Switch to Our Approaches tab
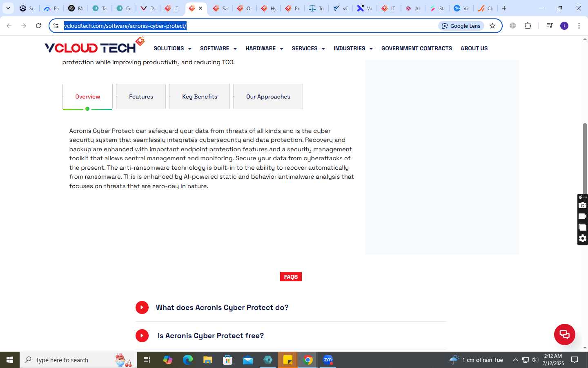 click(268, 96)
